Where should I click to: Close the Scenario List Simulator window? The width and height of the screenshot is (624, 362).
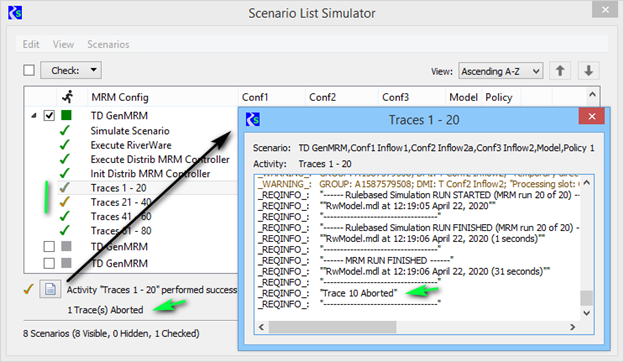(605, 10)
